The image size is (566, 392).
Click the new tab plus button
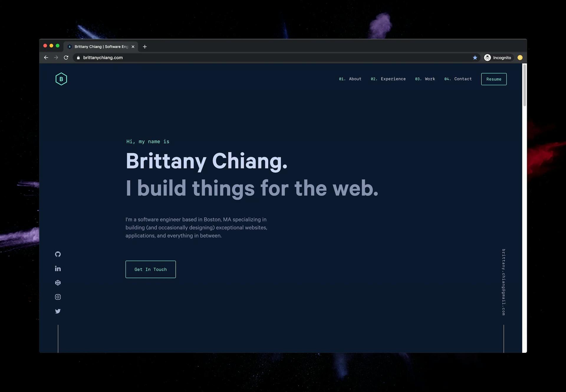[144, 47]
